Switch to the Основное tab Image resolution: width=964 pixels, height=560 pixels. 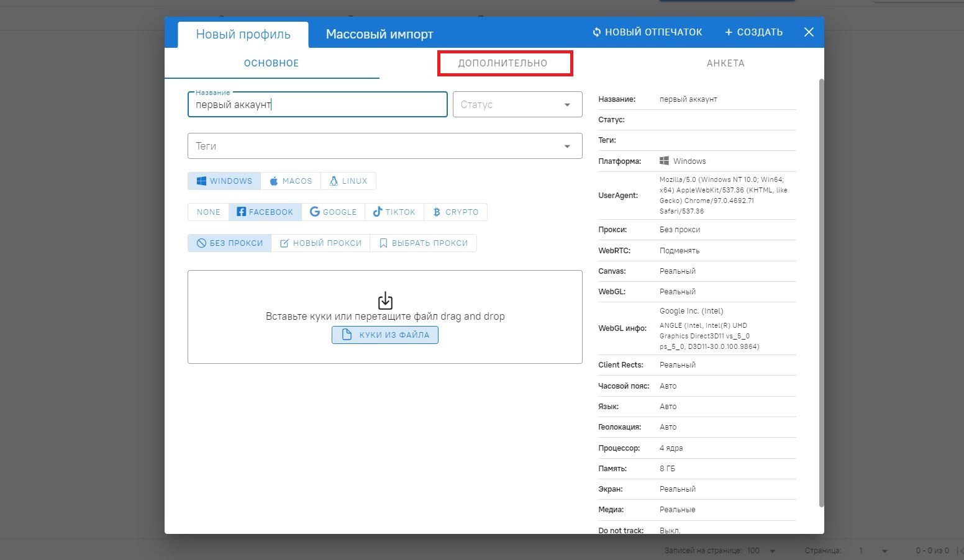click(271, 63)
